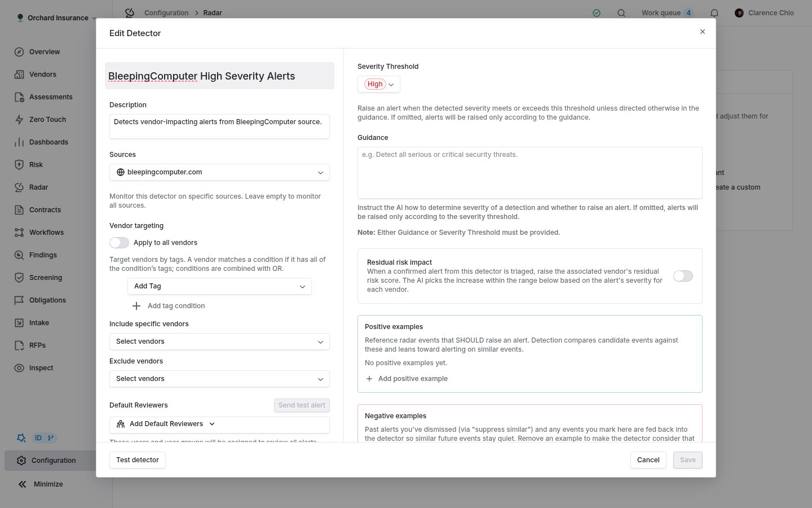This screenshot has height=508, width=812.
Task: Click Guidance text area
Action: (x=530, y=173)
